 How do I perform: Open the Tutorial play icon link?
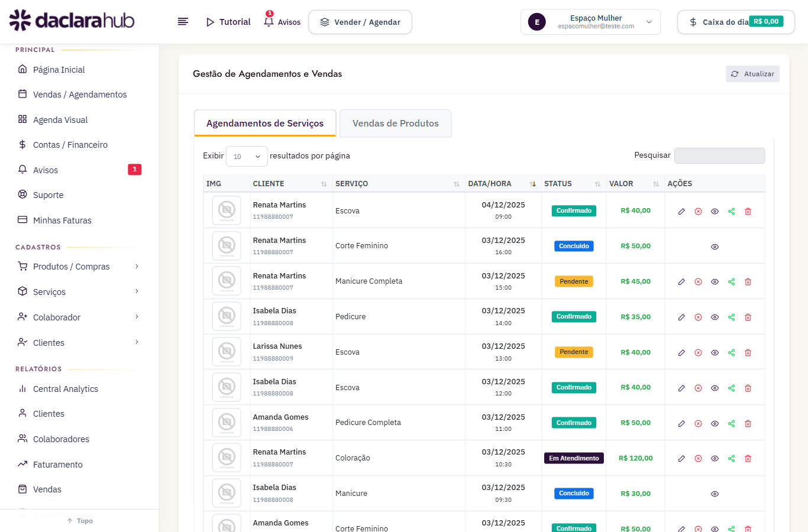[x=228, y=22]
